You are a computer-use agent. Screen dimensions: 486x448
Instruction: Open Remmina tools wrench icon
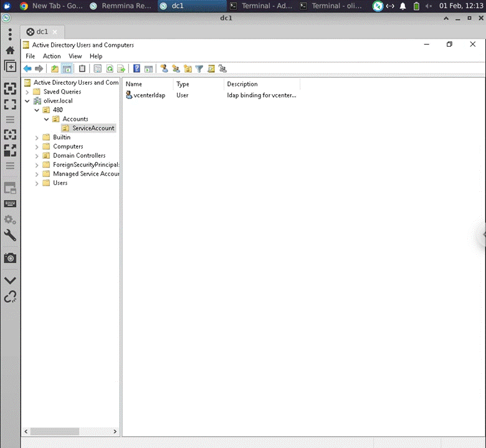point(10,236)
